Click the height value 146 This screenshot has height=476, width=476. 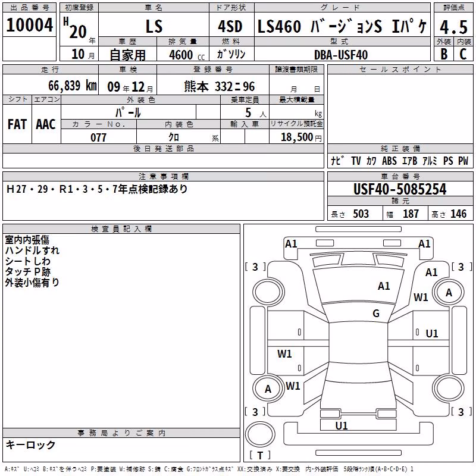tap(458, 214)
